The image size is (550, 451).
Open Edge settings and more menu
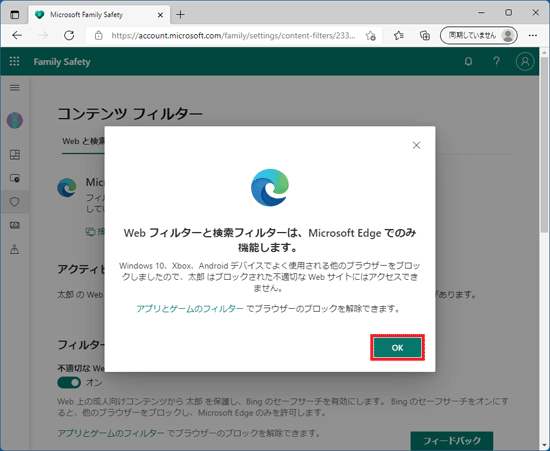[x=533, y=35]
